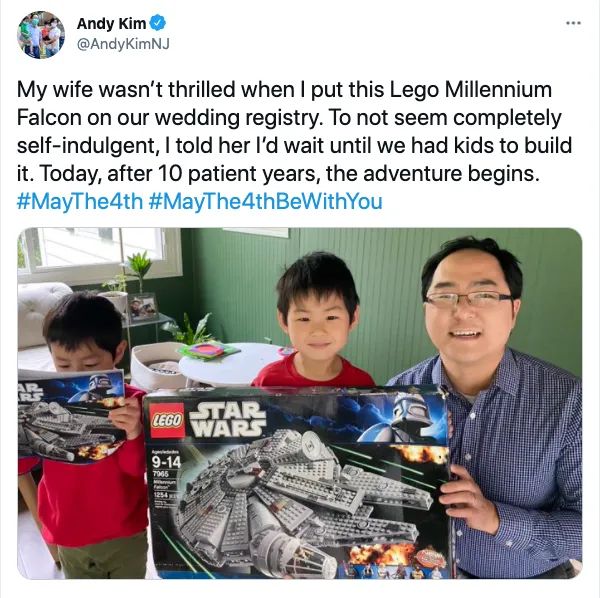The image size is (600, 598).
Task: Click the framed photo on the shelf
Action: [142, 307]
